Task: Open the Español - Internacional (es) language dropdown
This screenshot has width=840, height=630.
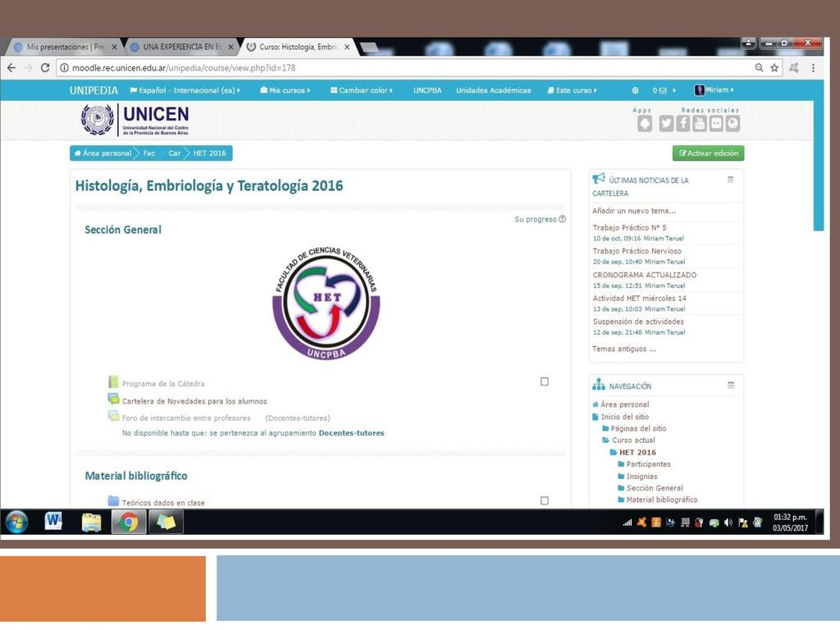Action: (x=185, y=90)
